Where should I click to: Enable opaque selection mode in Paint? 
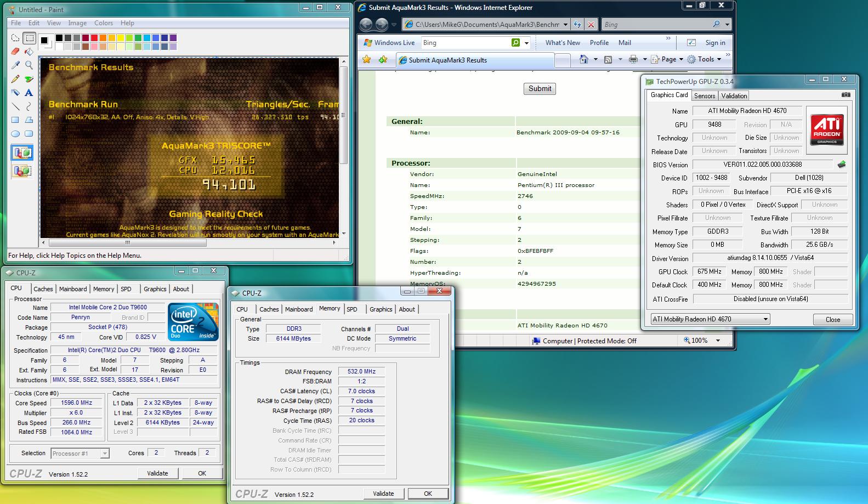tap(22, 153)
